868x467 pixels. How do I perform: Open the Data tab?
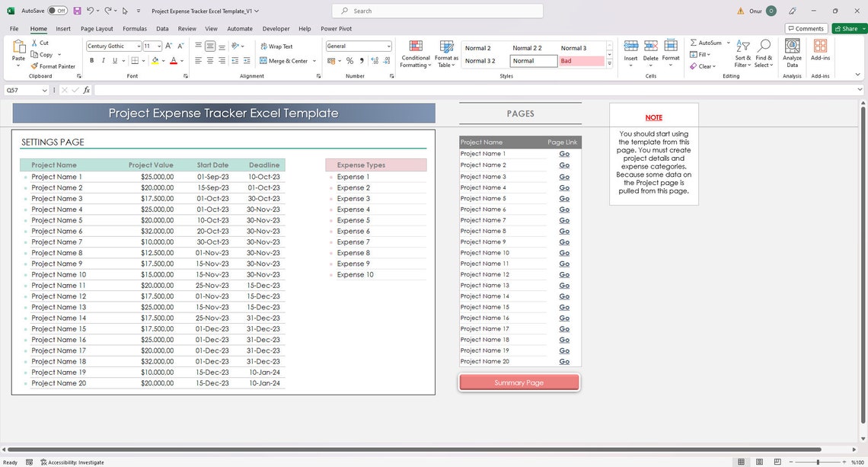click(x=162, y=29)
